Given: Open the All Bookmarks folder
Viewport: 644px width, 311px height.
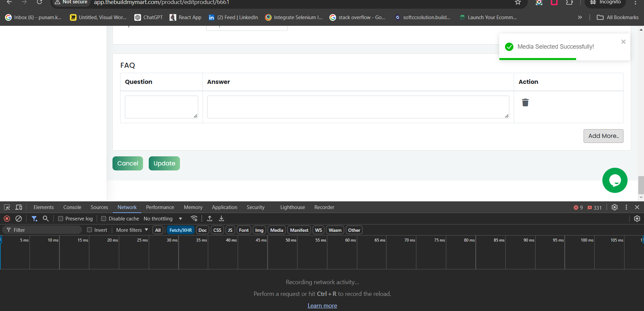Looking at the screenshot, I should 617,17.
